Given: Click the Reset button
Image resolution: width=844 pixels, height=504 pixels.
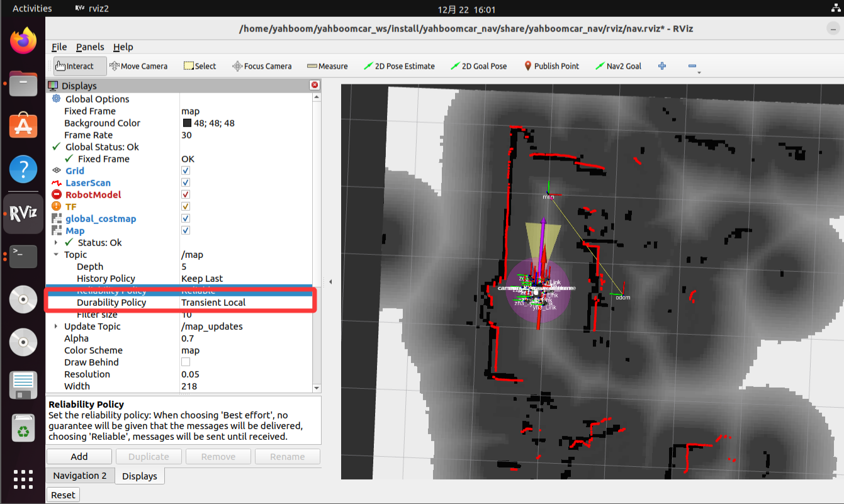Looking at the screenshot, I should pos(63,495).
